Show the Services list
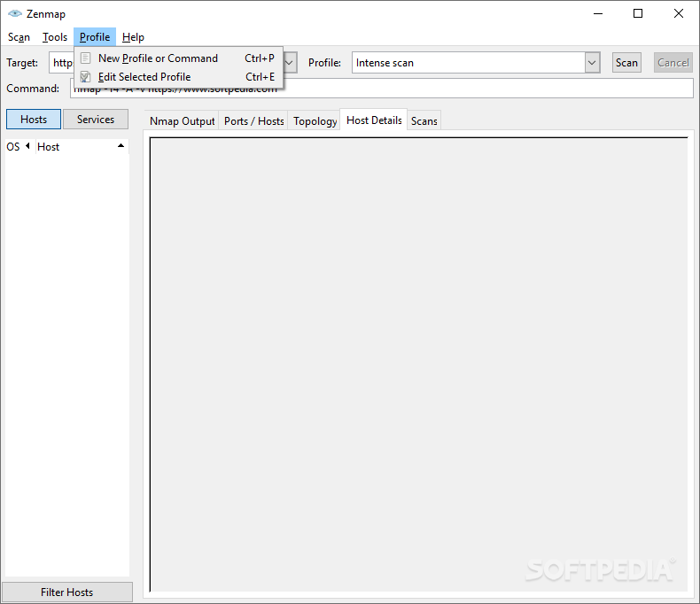 (x=96, y=119)
